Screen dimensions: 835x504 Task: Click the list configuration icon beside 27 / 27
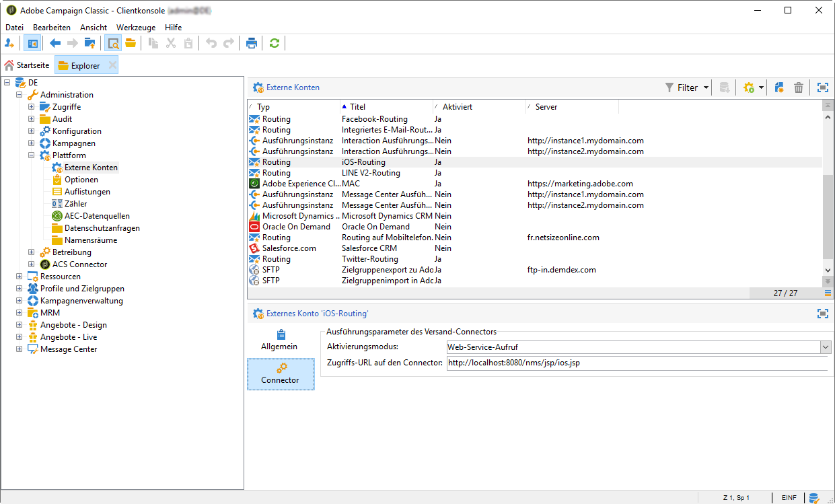pos(828,293)
